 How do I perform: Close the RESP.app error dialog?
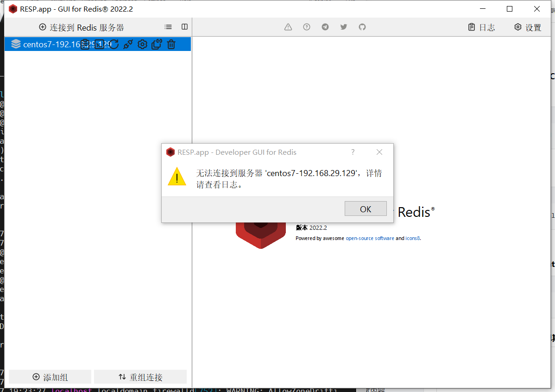tap(379, 152)
